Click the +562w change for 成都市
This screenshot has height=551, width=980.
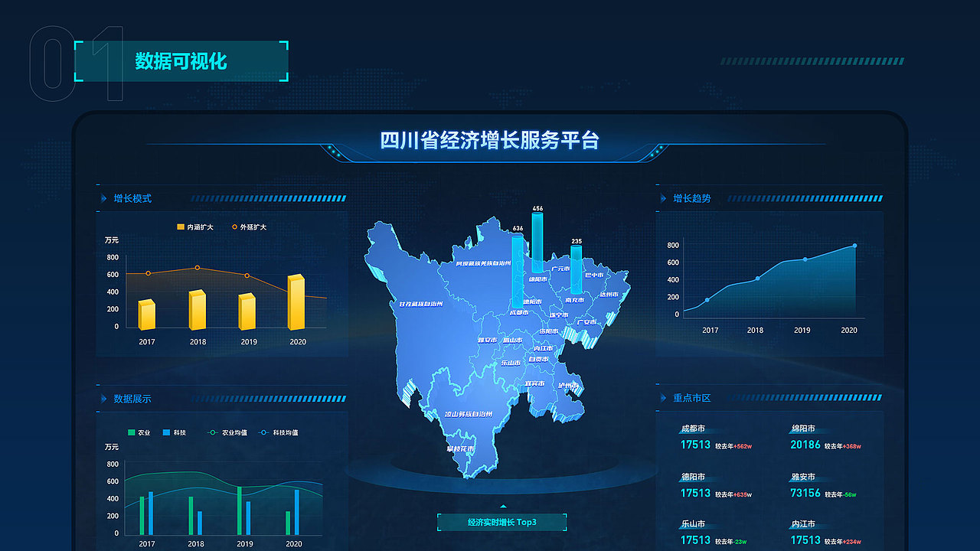pyautogui.click(x=743, y=446)
